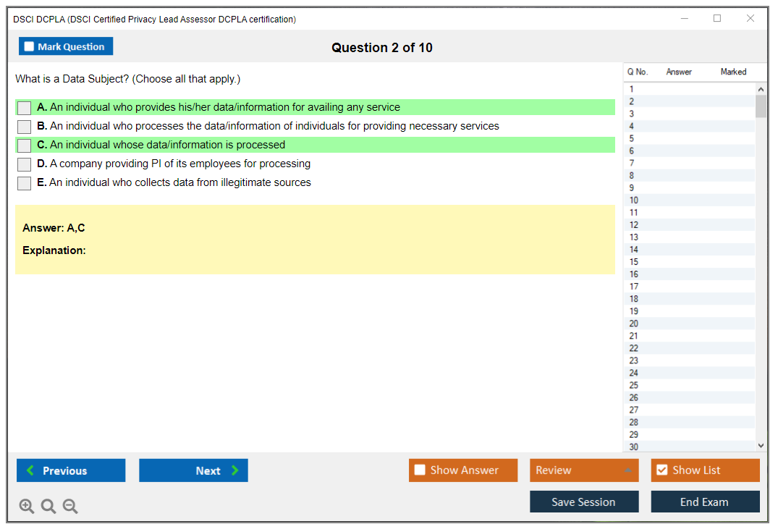Select option E about illegitimate sources
The height and width of the screenshot is (532, 778).
tap(25, 183)
